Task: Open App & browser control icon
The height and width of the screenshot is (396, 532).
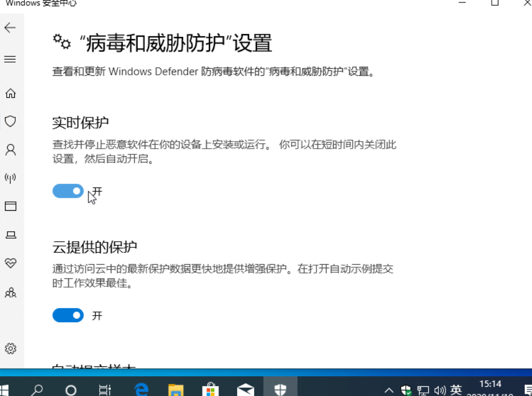Action: tap(11, 206)
